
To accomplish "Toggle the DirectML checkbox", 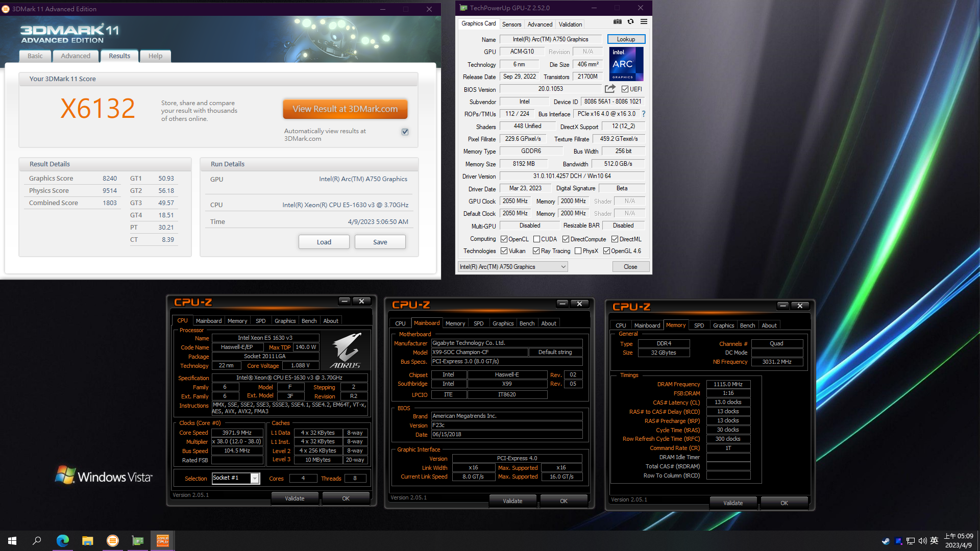I will point(615,239).
